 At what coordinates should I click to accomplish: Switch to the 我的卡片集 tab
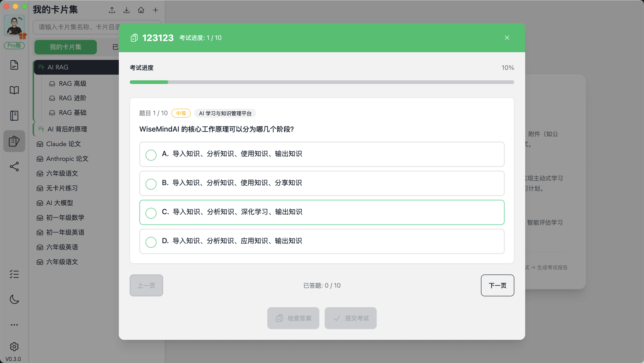(x=65, y=47)
